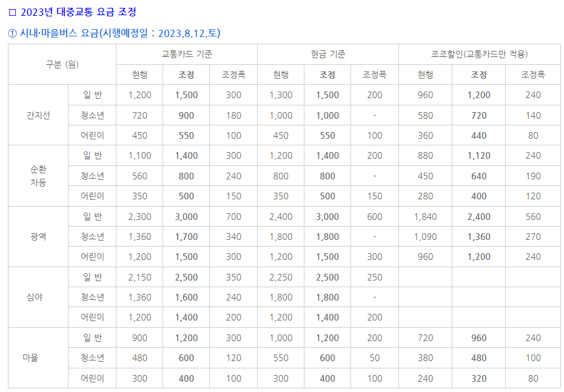Image resolution: width=564 pixels, height=392 pixels.
Task: Click 마을 어린이 early-bird adjusted fare 320
Action: [478, 379]
